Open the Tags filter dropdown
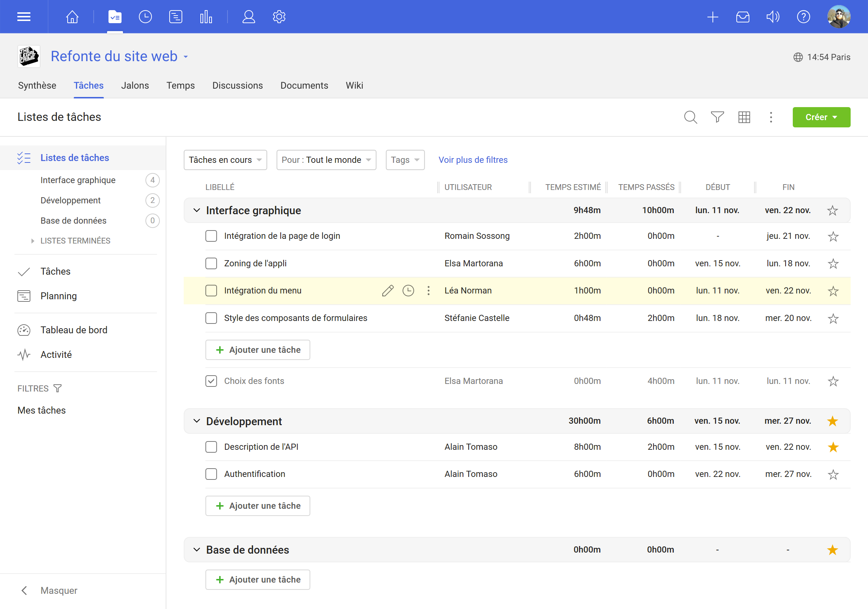The width and height of the screenshot is (868, 609). [x=405, y=160]
